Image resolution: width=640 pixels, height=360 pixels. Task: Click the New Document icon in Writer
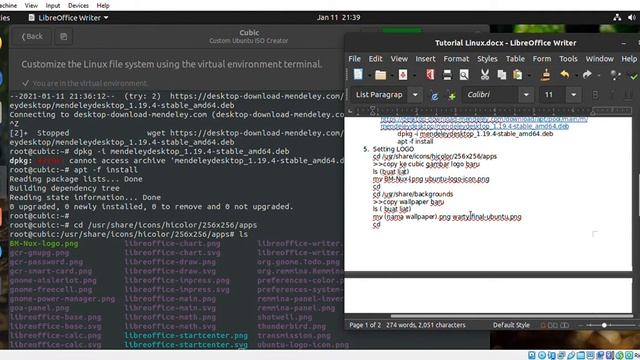click(358, 74)
